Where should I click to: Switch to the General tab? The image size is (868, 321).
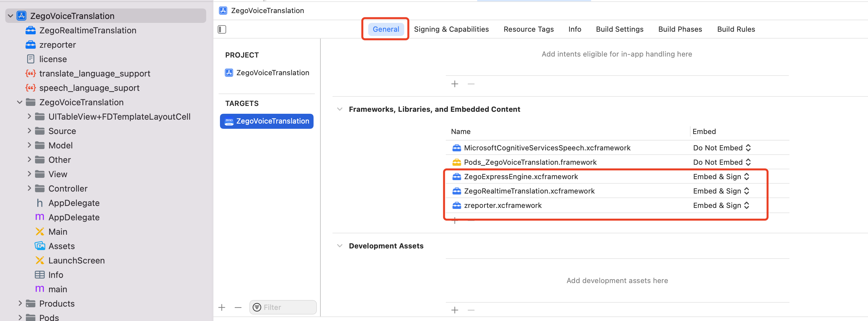(386, 29)
